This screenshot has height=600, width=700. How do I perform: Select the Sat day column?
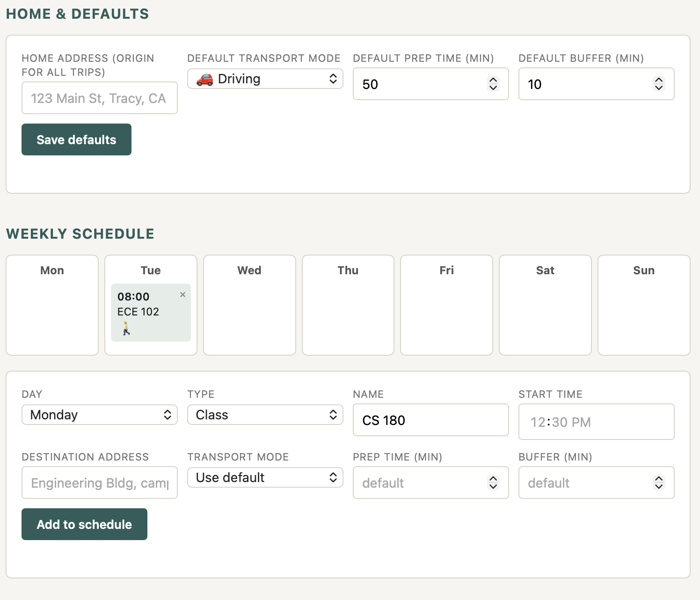point(545,305)
